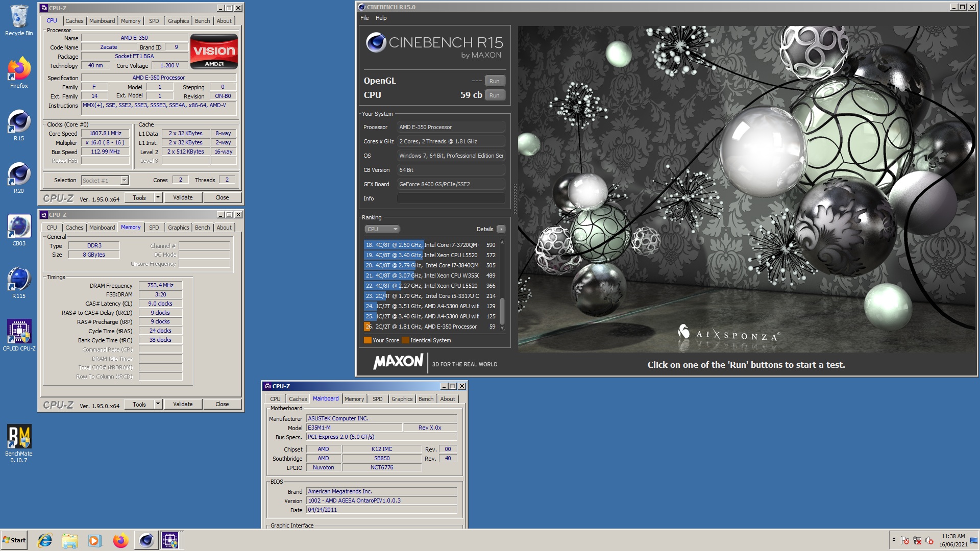Viewport: 980px width, 551px height.
Task: Click the Firefox icon on the taskbar
Action: click(x=120, y=540)
